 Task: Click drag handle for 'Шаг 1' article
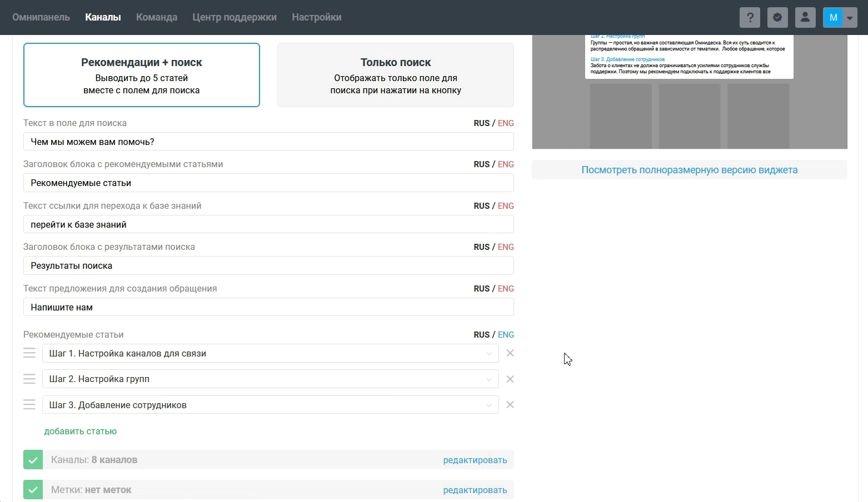(29, 353)
